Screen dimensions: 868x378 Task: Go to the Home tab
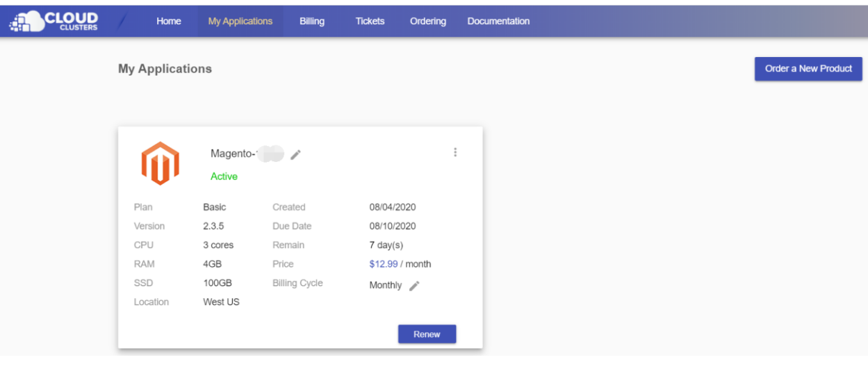[168, 22]
